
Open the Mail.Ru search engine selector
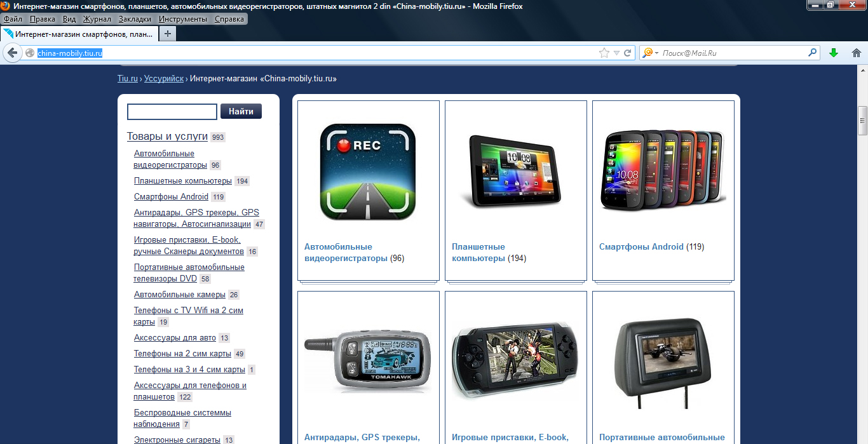[651, 53]
